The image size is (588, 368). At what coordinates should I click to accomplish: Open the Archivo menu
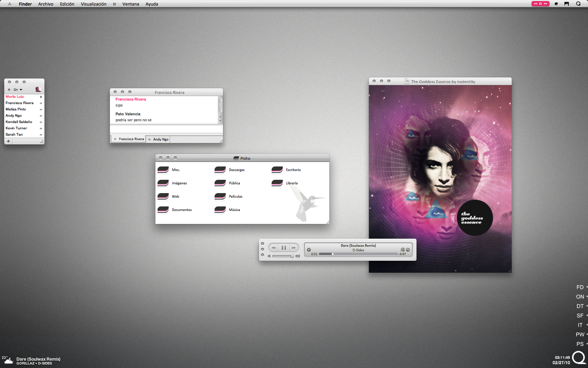(x=46, y=4)
